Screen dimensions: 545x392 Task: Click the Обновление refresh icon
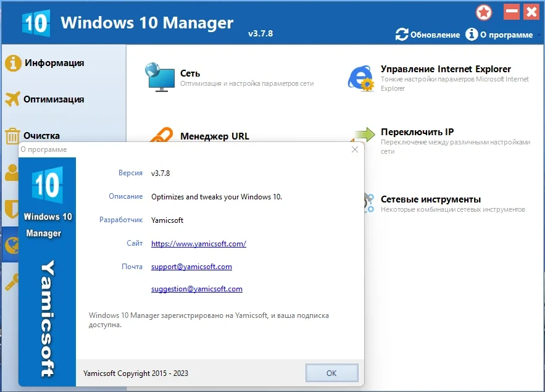pos(402,35)
